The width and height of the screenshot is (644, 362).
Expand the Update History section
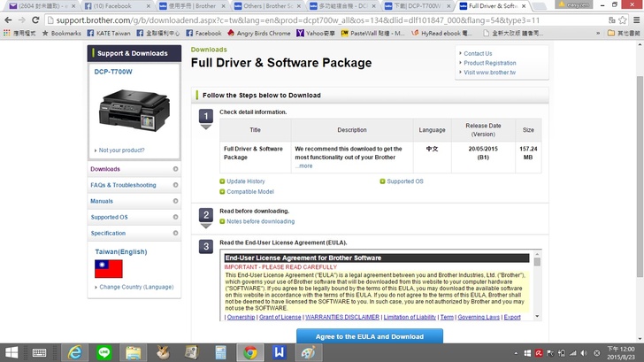245,181
